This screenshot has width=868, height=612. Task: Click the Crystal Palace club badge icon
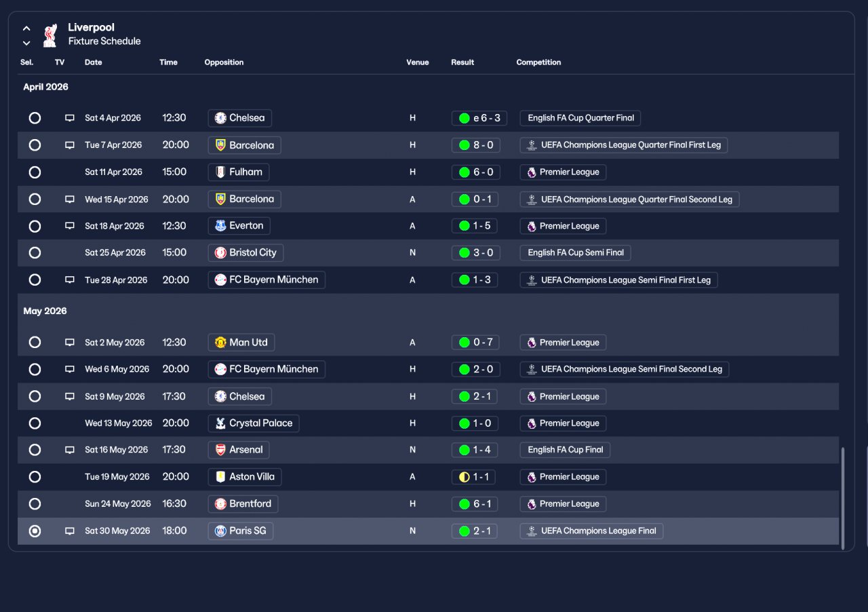(x=220, y=423)
